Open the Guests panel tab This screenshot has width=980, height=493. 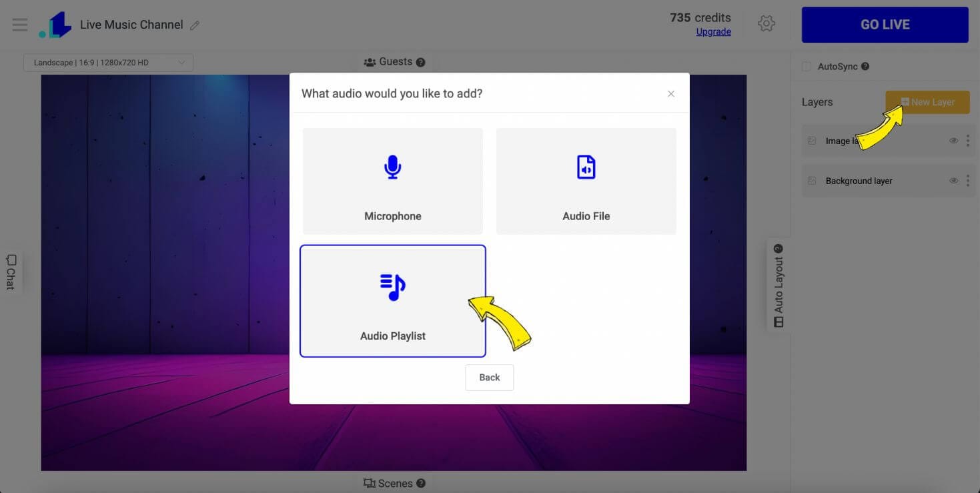tap(394, 62)
